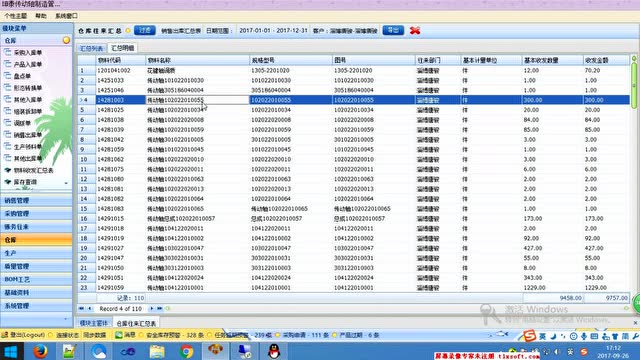The height and width of the screenshot is (360, 640).
Task: Open Google Chrome from the taskbar
Action: (x=186, y=351)
